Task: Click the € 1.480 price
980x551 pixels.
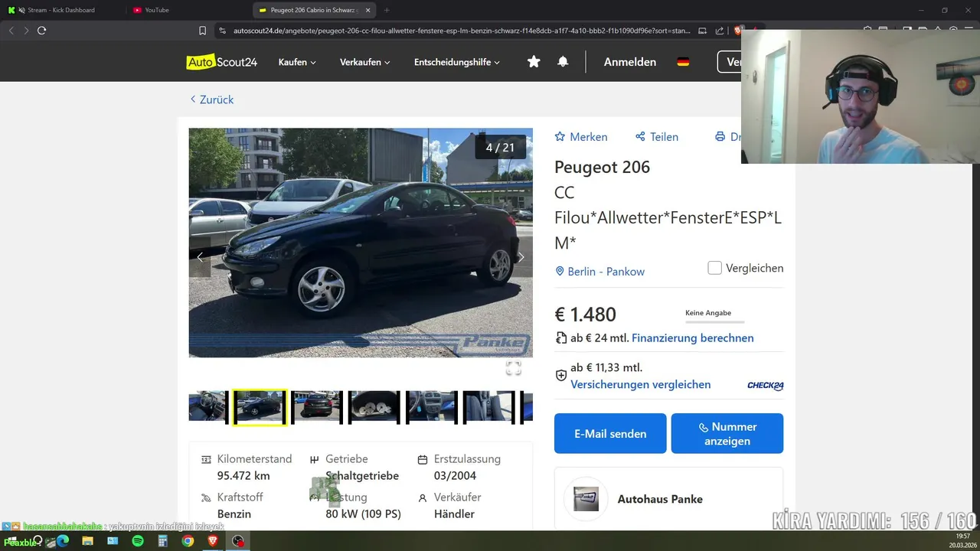Action: 585,315
